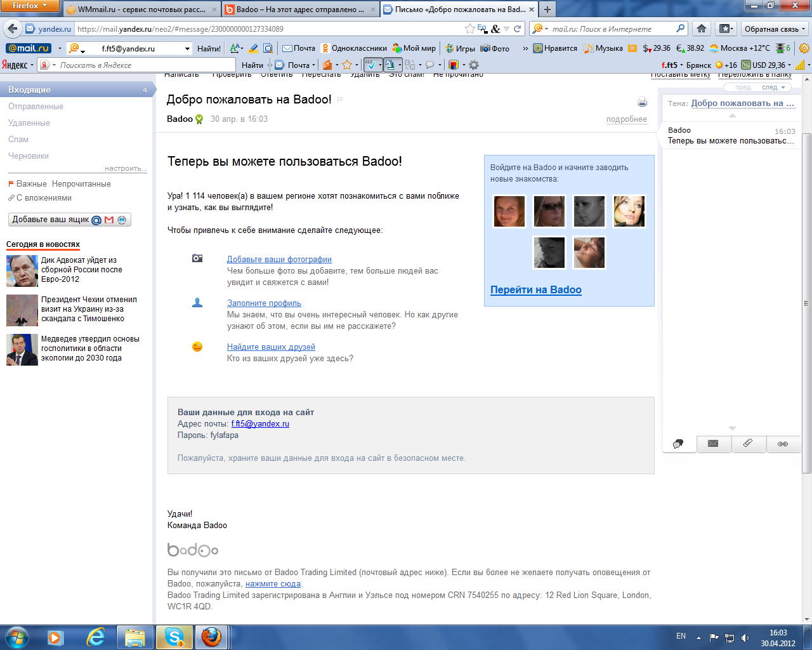Click the нажмите сюда unsubscribe link

click(273, 583)
